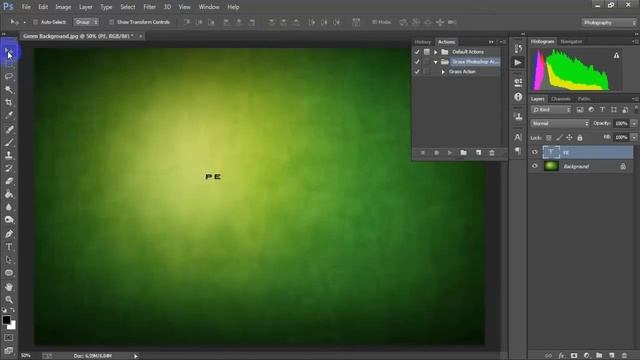Open the collapsed Character panel icon
The image size is (640, 360).
point(518,137)
